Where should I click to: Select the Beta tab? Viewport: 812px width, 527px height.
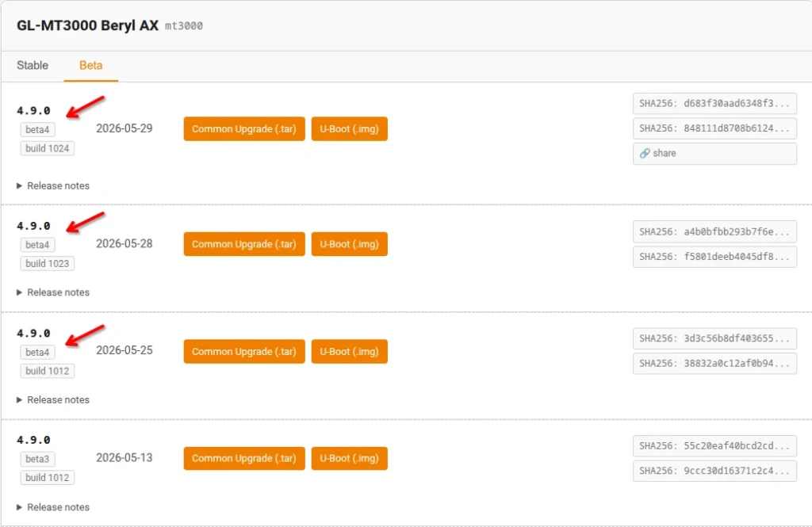click(90, 65)
